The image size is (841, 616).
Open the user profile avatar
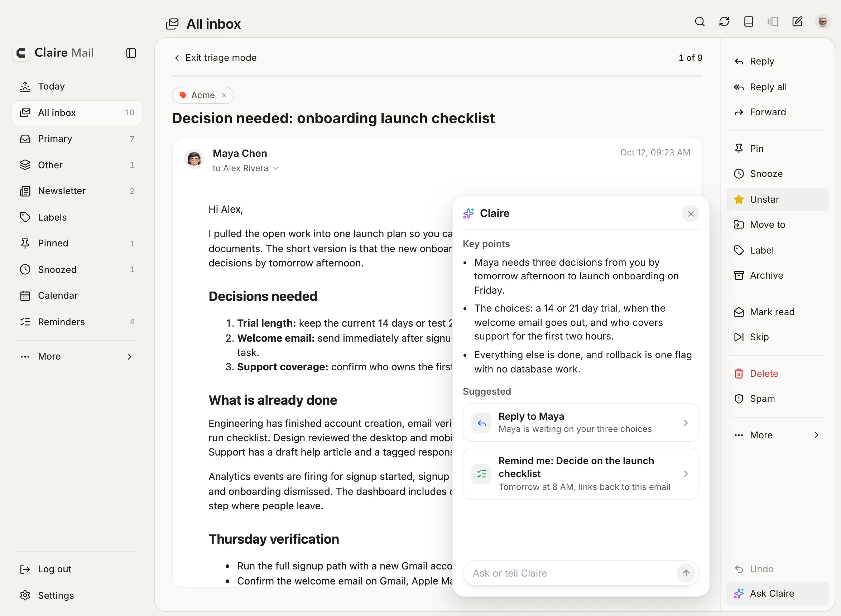pyautogui.click(x=823, y=21)
